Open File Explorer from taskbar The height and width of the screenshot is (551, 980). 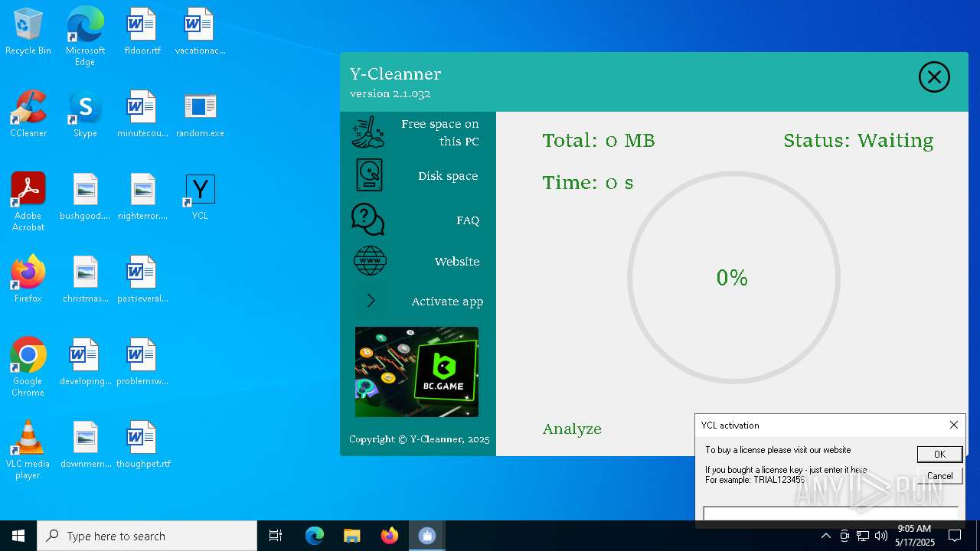click(x=351, y=536)
